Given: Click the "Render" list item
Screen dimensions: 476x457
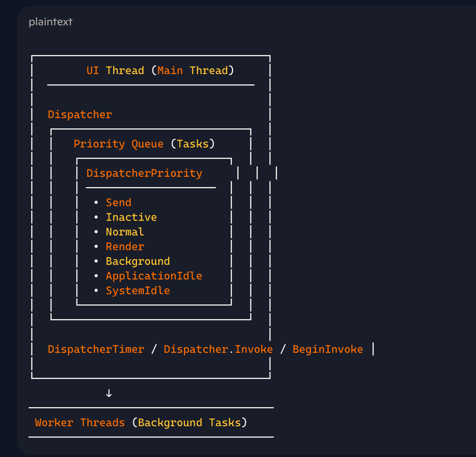Looking at the screenshot, I should pos(125,246).
